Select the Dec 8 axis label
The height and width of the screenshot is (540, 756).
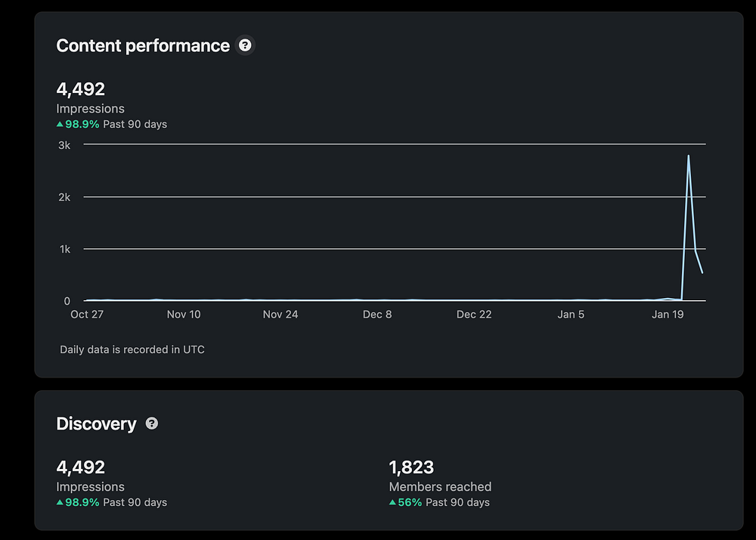click(377, 315)
